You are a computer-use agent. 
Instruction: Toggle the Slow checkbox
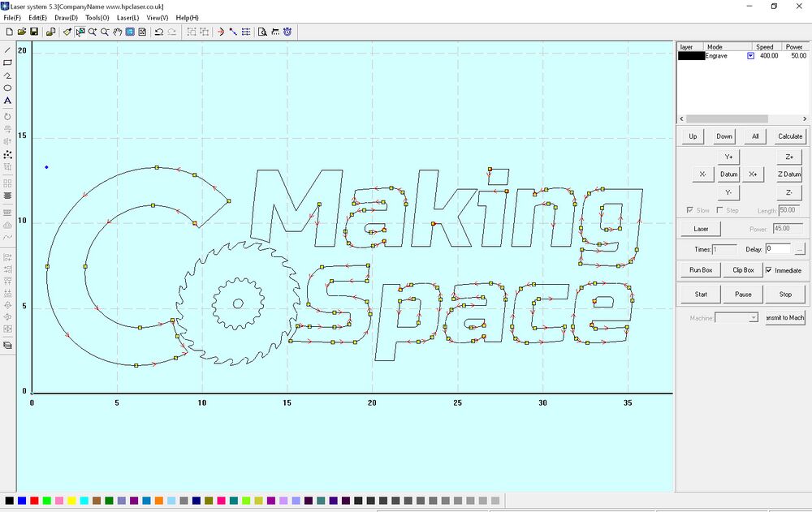(x=688, y=210)
